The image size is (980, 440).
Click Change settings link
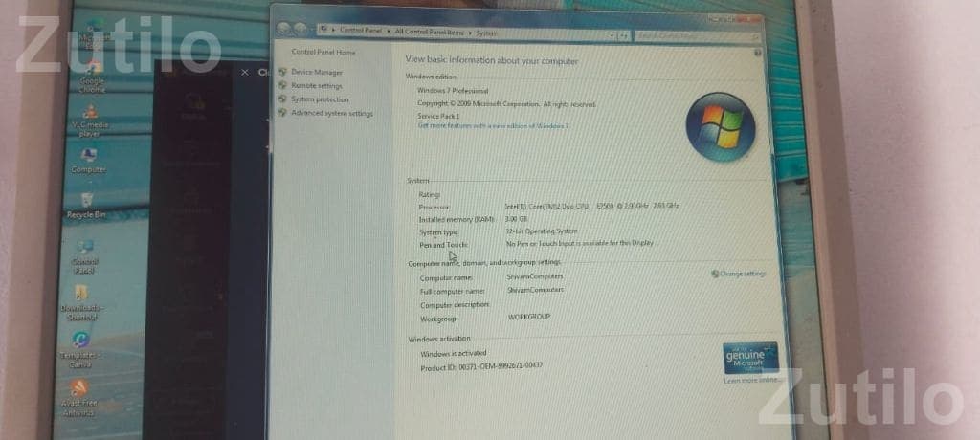tap(743, 274)
